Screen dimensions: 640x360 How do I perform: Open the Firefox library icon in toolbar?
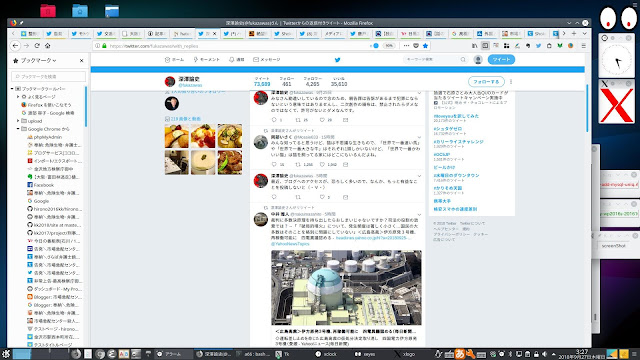pyautogui.click(x=474, y=46)
